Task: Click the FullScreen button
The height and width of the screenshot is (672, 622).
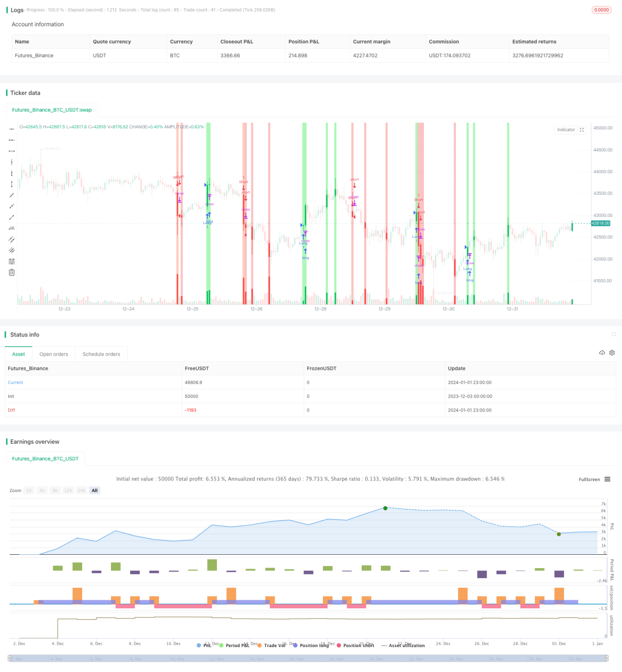Action: tap(589, 479)
